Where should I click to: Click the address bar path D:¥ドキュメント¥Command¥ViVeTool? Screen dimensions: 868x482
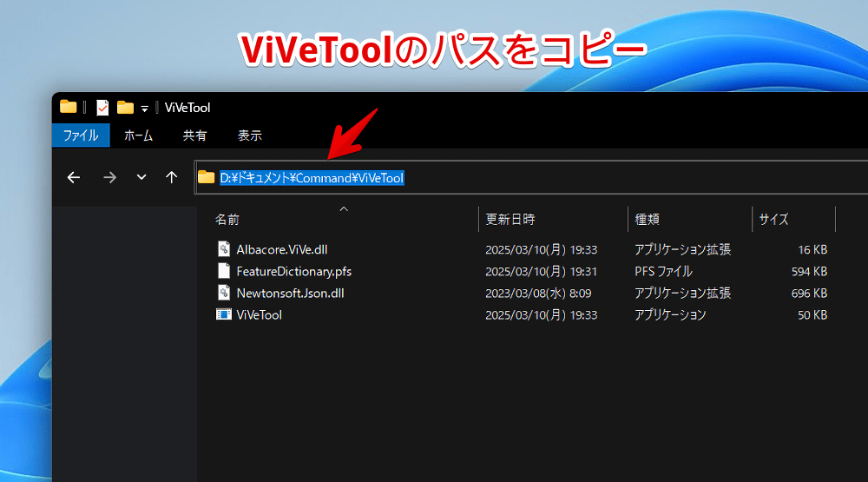click(x=312, y=178)
